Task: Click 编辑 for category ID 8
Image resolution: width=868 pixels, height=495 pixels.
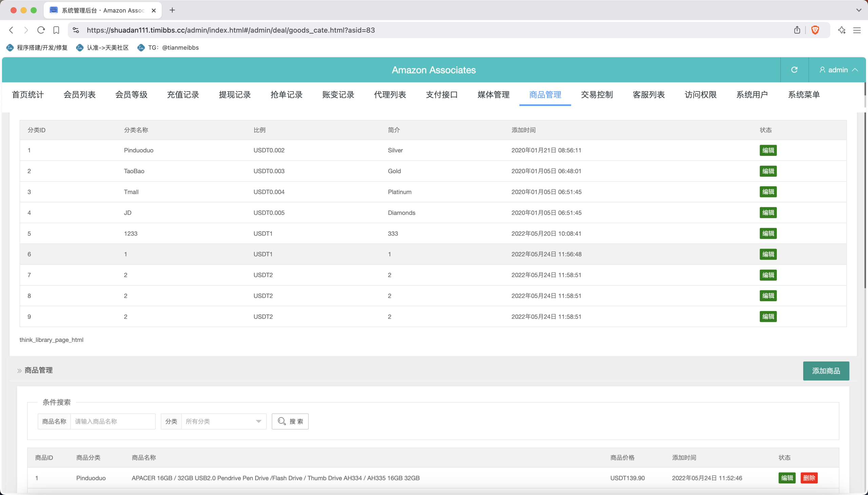Action: [x=768, y=296]
